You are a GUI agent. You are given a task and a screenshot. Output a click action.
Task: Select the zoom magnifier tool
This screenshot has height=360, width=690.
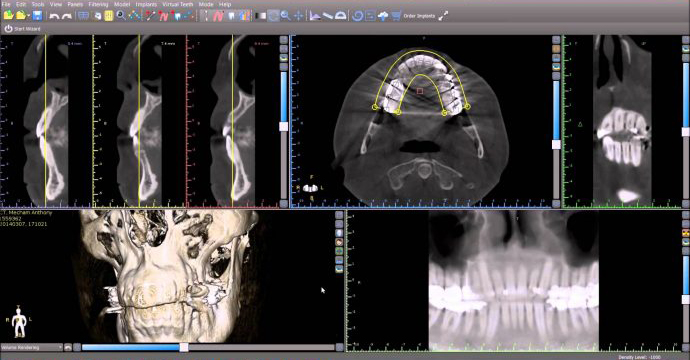click(x=286, y=16)
